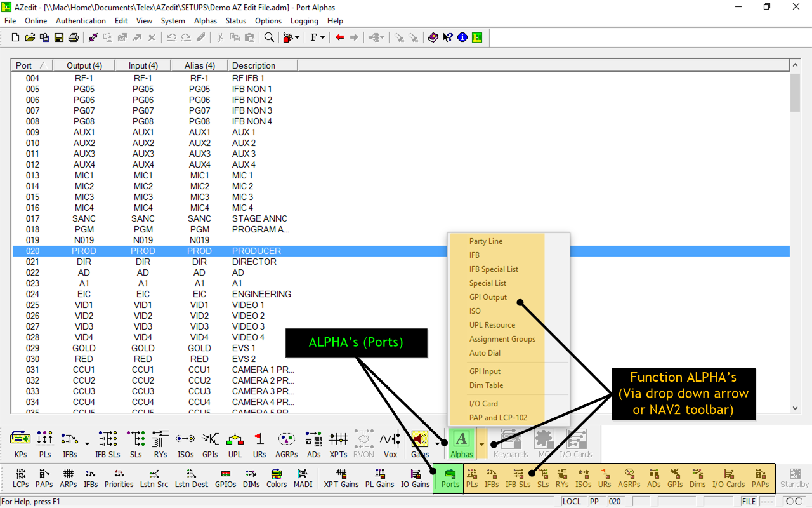Click the scrollbar up arrow

(x=795, y=65)
